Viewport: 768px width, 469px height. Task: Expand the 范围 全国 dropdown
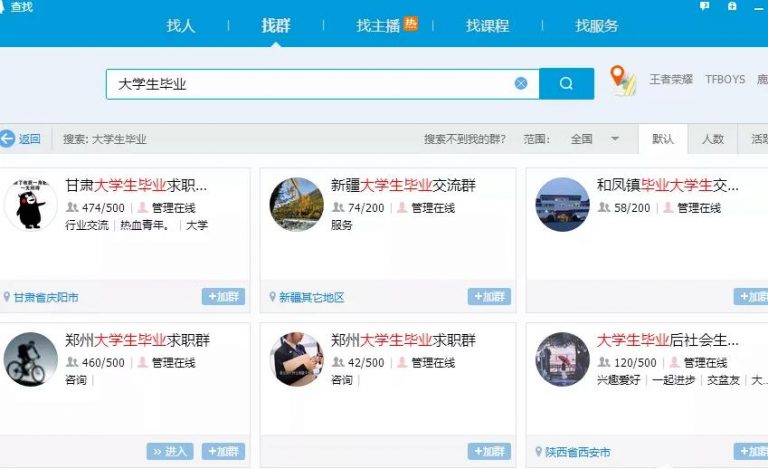(x=615, y=139)
